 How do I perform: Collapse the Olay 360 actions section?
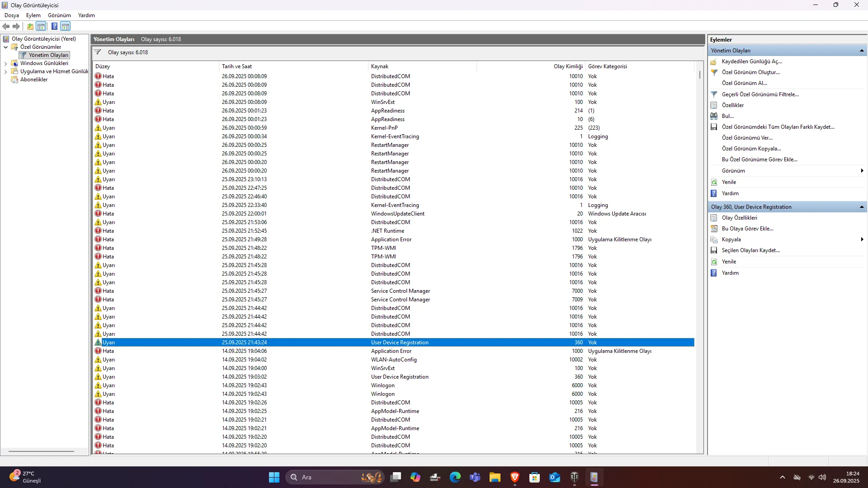pos(862,207)
